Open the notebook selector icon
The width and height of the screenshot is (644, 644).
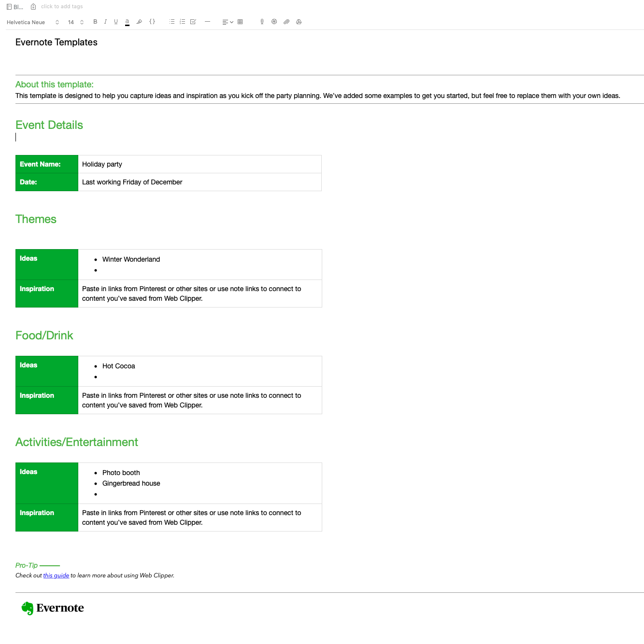point(9,7)
